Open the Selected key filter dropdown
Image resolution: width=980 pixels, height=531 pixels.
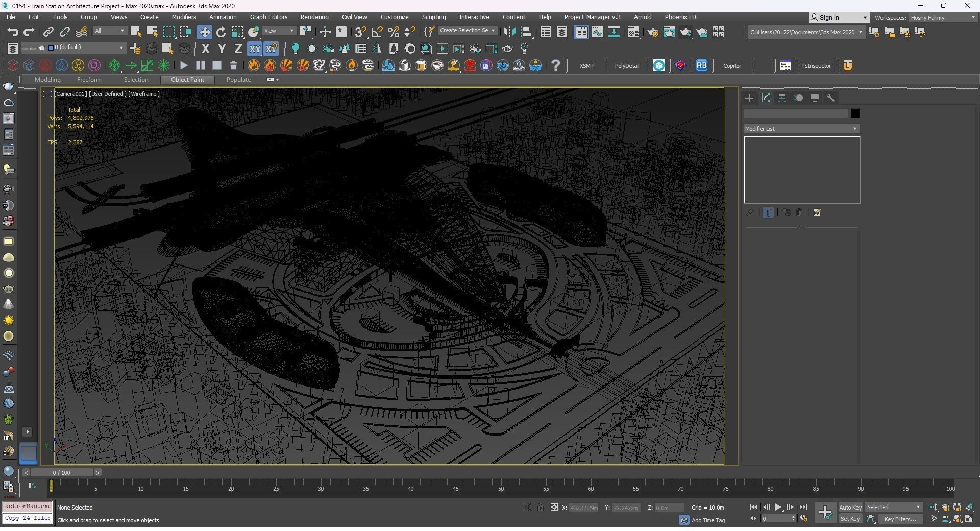point(893,508)
